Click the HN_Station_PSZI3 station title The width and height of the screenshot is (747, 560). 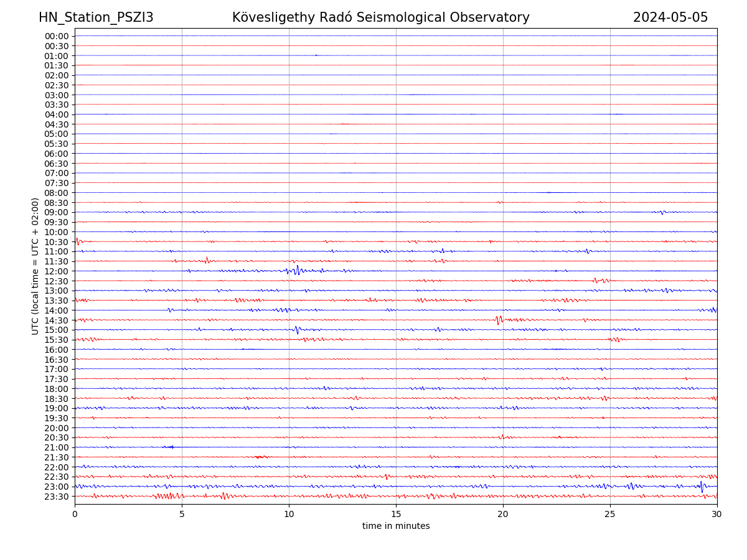click(x=96, y=18)
